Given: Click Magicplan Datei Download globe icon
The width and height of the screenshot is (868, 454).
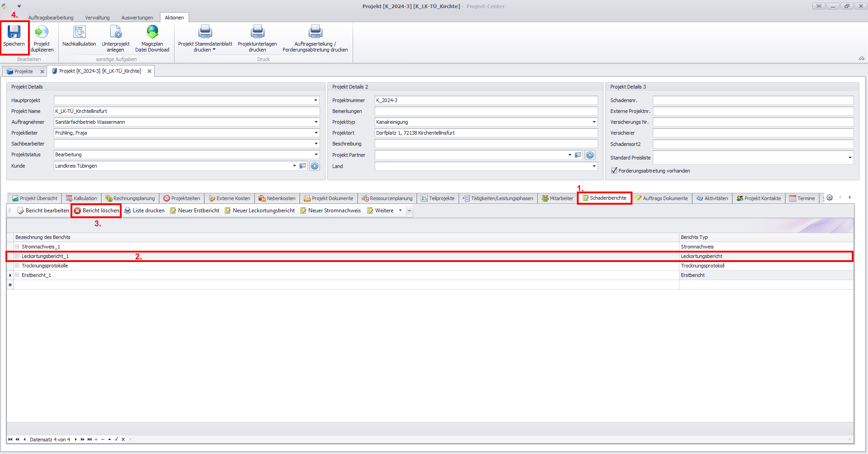Looking at the screenshot, I should click(x=152, y=32).
